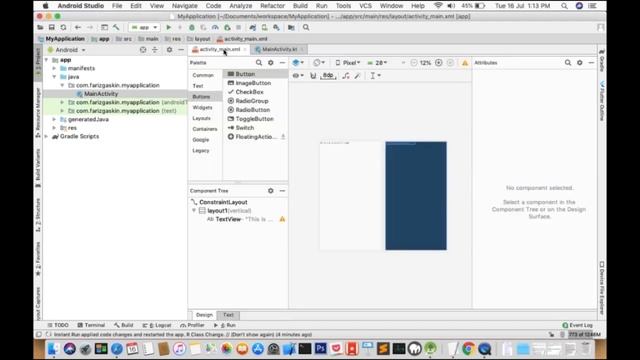Click the default margin 8dp button
The image size is (640, 360).
pyautogui.click(x=328, y=76)
